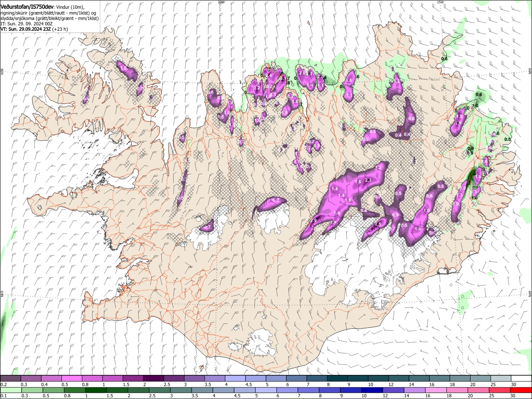Select the '30' label in upper legend row

(x=513, y=384)
